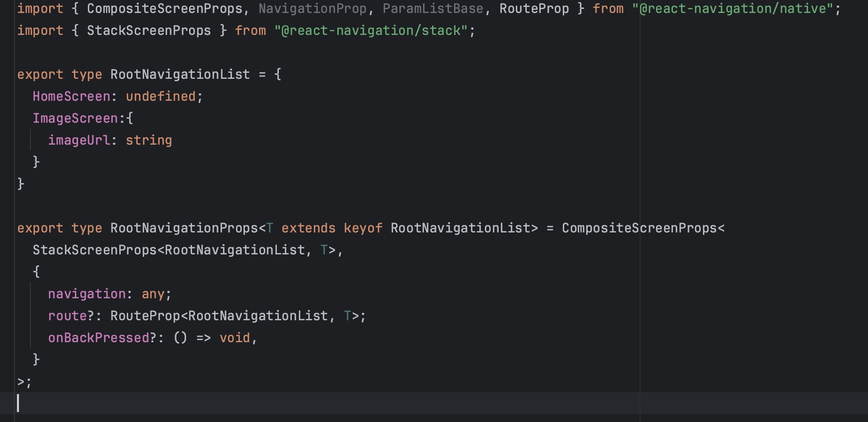Click the navigation property name
This screenshot has width=868, height=422.
tap(87, 294)
